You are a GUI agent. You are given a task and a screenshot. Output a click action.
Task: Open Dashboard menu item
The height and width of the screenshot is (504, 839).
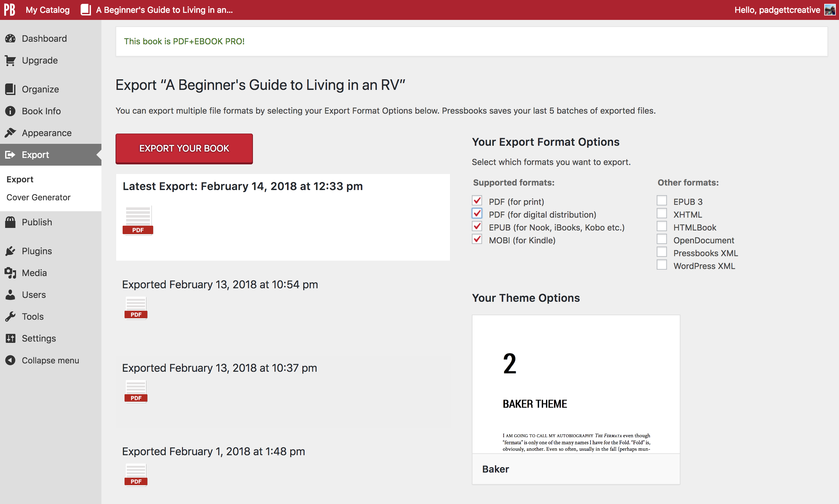click(x=44, y=39)
